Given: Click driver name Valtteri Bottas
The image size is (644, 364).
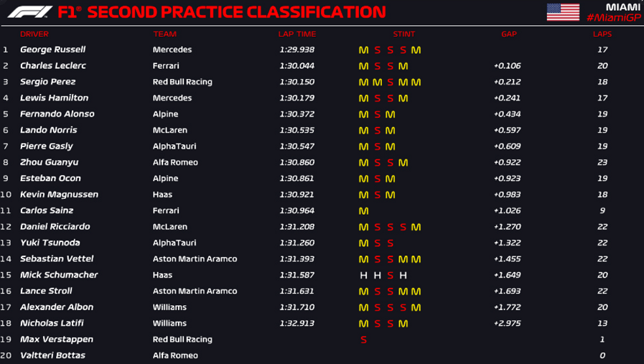Looking at the screenshot, I should (x=52, y=355).
